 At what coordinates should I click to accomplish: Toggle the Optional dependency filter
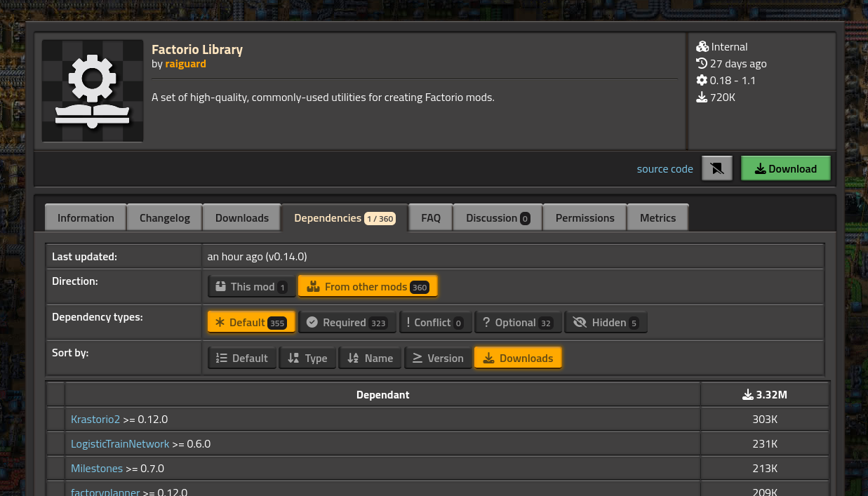(518, 323)
